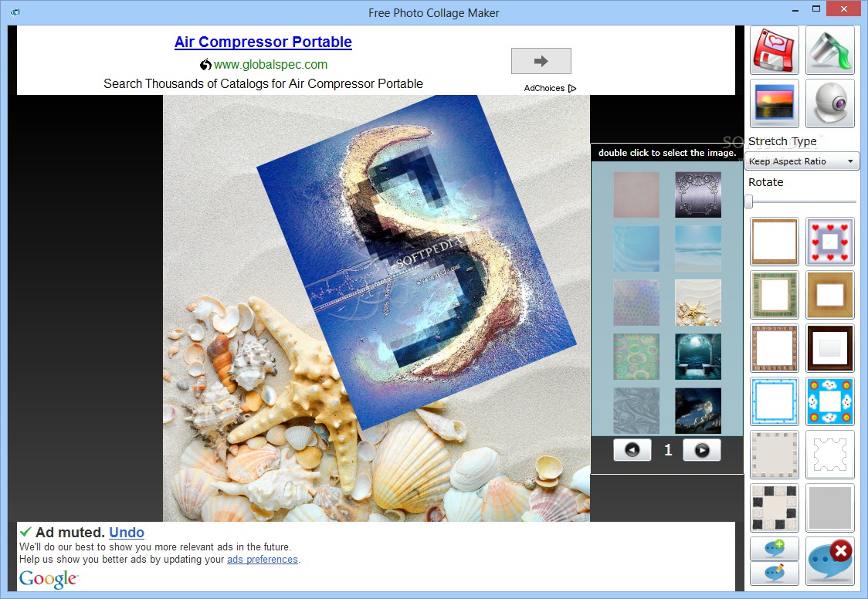Click the red floppy disk save icon
The height and width of the screenshot is (599, 868).
click(x=774, y=49)
